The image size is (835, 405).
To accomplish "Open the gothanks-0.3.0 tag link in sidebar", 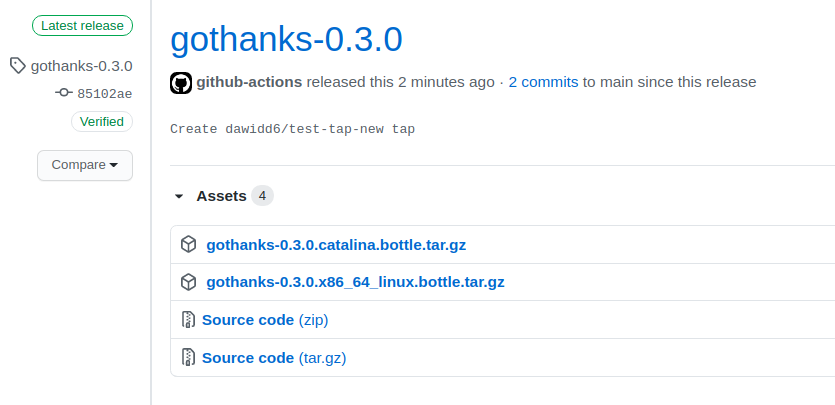I will coord(81,67).
